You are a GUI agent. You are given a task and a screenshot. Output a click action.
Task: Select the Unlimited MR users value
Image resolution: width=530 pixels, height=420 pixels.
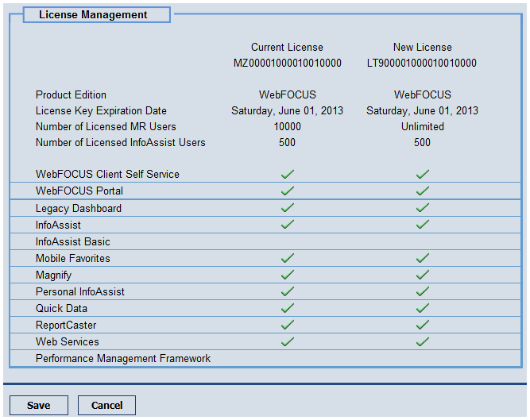pyautogui.click(x=423, y=126)
